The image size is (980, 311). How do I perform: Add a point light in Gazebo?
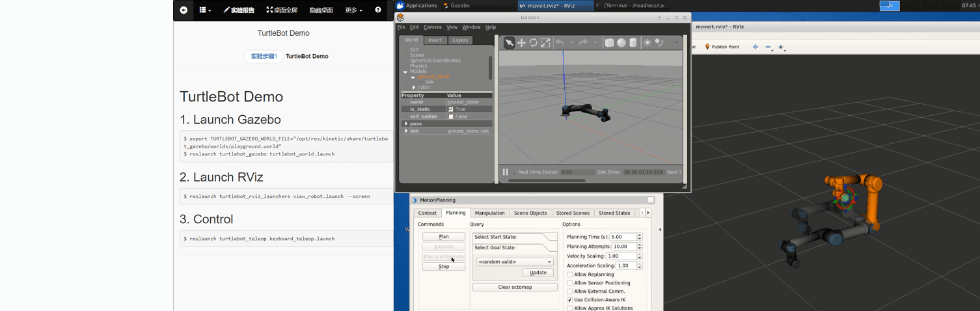click(647, 42)
